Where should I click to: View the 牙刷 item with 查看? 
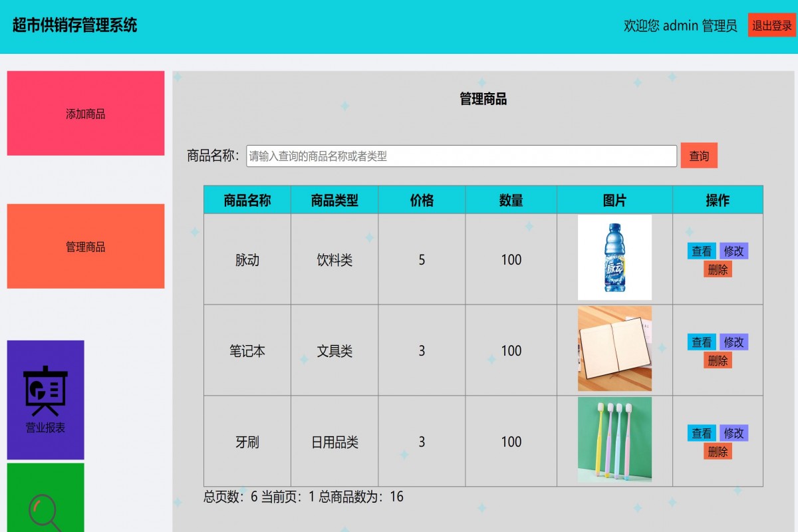pos(702,433)
